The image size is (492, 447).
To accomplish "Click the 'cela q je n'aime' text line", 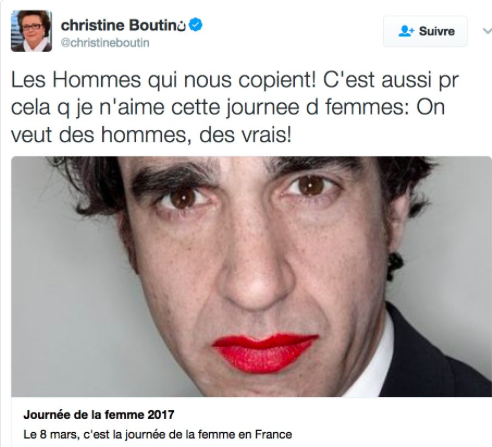I will [228, 108].
